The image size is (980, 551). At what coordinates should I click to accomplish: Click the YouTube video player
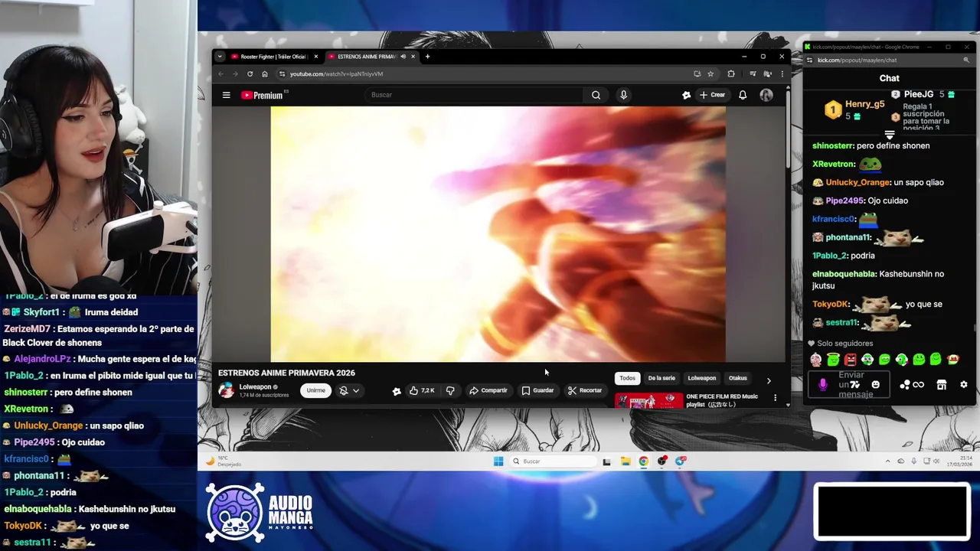pos(498,233)
